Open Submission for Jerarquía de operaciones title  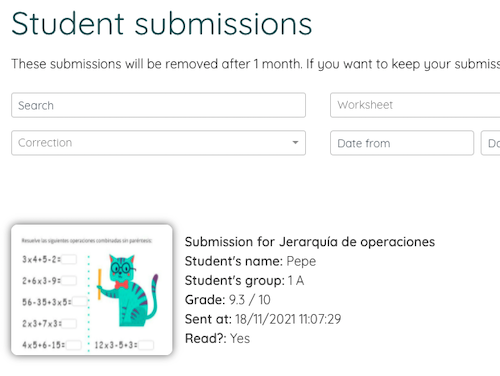click(x=310, y=242)
